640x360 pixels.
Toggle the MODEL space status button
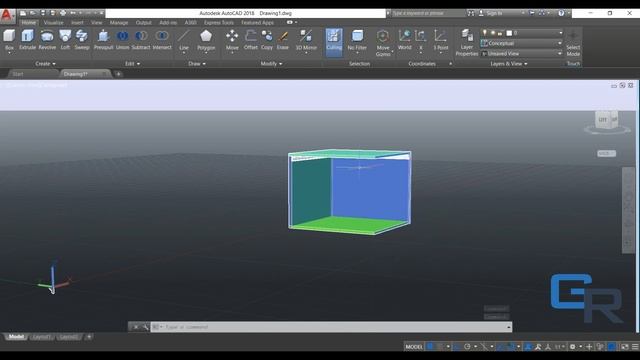(x=414, y=347)
